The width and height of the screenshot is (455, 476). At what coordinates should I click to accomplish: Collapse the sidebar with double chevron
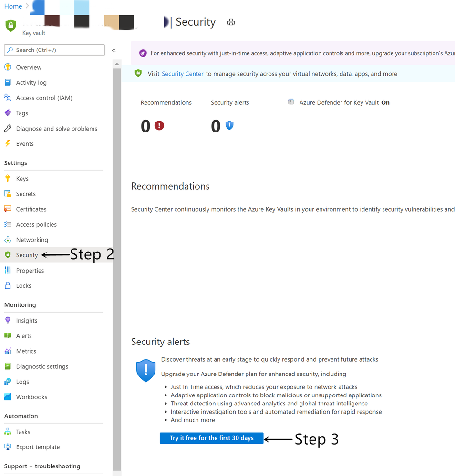[x=114, y=50]
